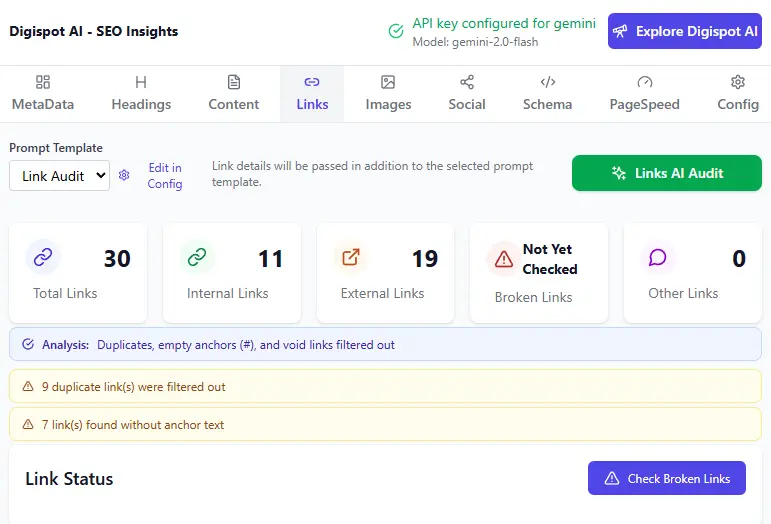Click the Config gear icon
Viewport: 771px width, 524px height.
[738, 82]
